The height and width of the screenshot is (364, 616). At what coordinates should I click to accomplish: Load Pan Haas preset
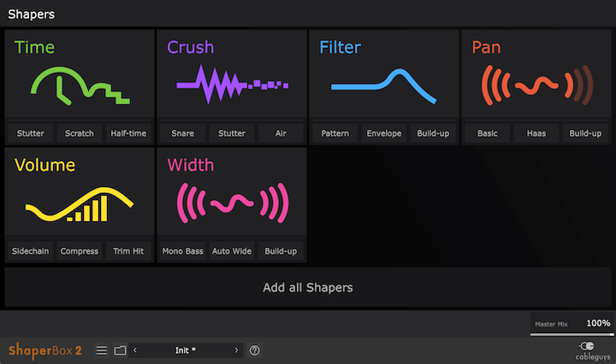(536, 133)
